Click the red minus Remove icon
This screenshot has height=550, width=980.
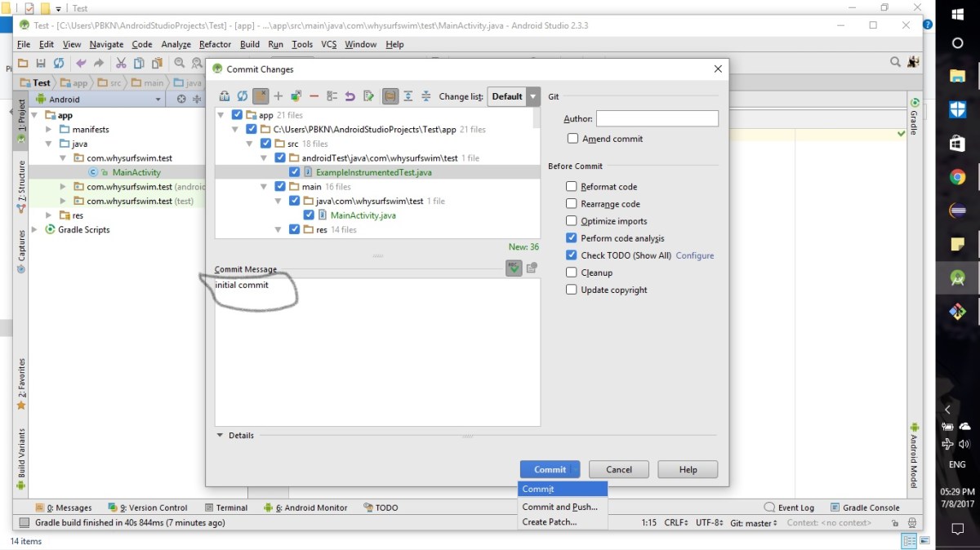click(314, 96)
